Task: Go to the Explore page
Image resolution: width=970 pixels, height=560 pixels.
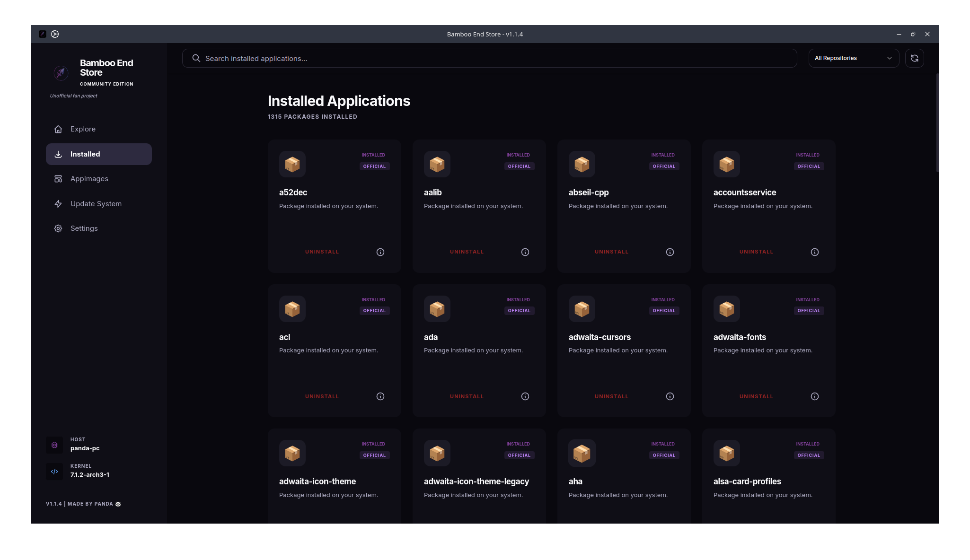Action: tap(99, 129)
